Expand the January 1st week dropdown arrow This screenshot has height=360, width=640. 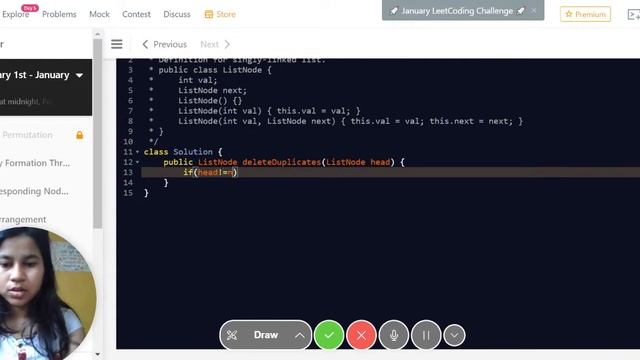80,76
